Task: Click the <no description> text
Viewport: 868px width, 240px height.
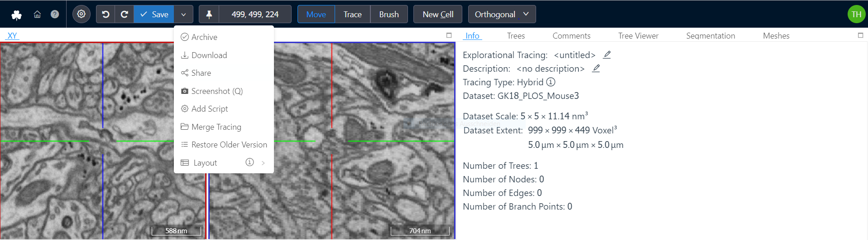Action: point(551,69)
